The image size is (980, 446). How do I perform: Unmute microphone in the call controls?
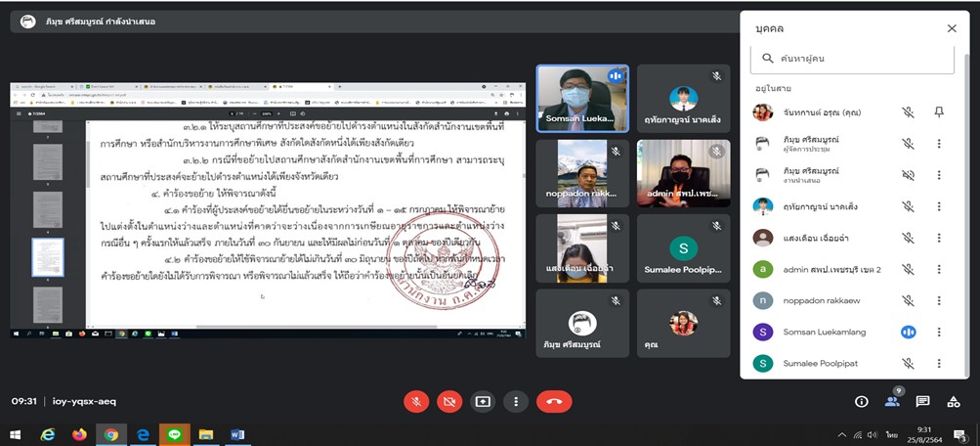[x=417, y=401]
